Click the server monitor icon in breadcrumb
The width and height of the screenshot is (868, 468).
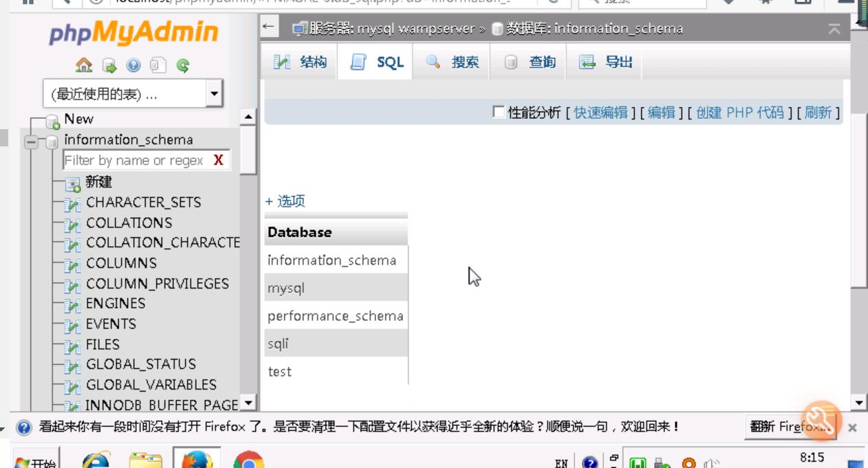[x=299, y=29]
